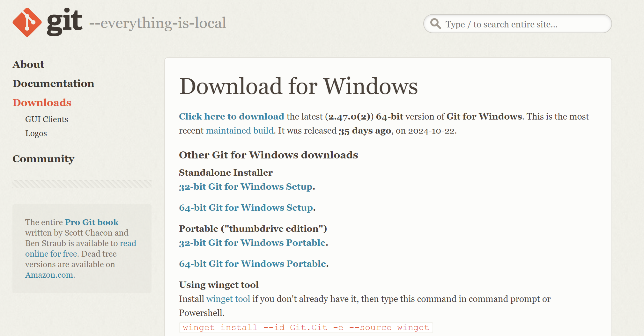Image resolution: width=644 pixels, height=336 pixels.
Task: Focus the site search input field
Action: [x=517, y=24]
